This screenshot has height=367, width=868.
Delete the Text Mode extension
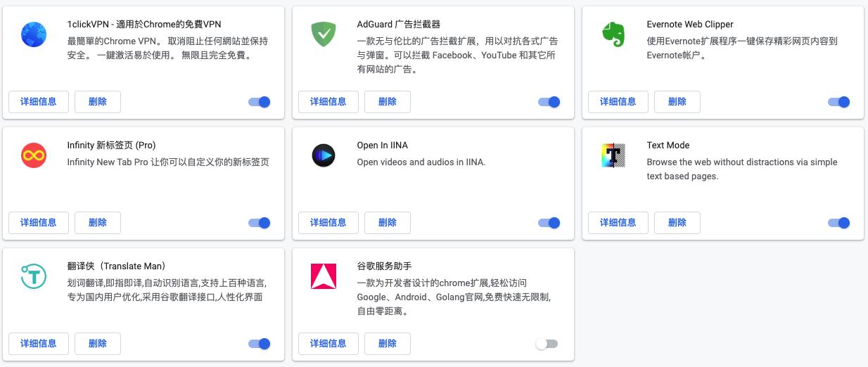[x=677, y=223]
